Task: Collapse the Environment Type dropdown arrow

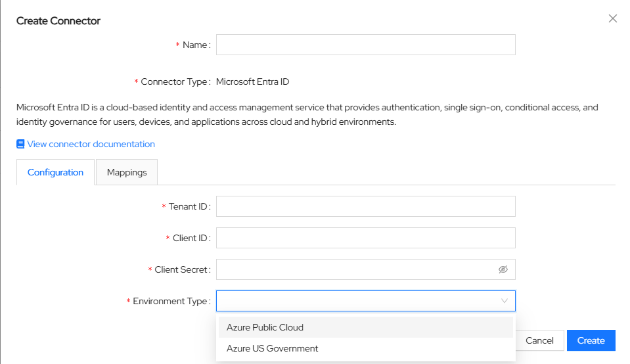Action: [x=505, y=301]
